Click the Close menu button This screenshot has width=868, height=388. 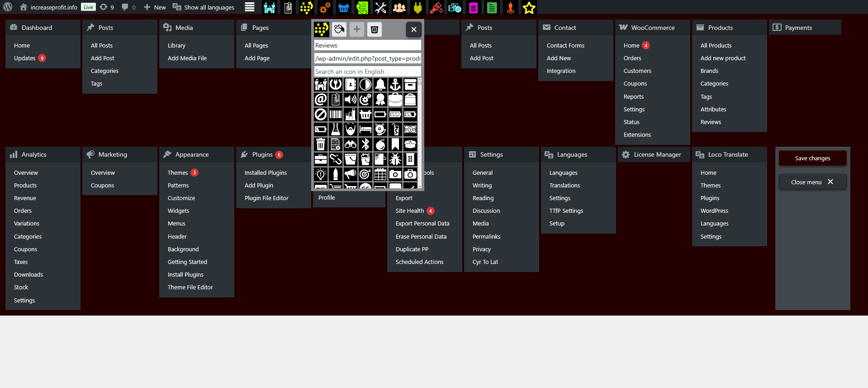point(813,182)
